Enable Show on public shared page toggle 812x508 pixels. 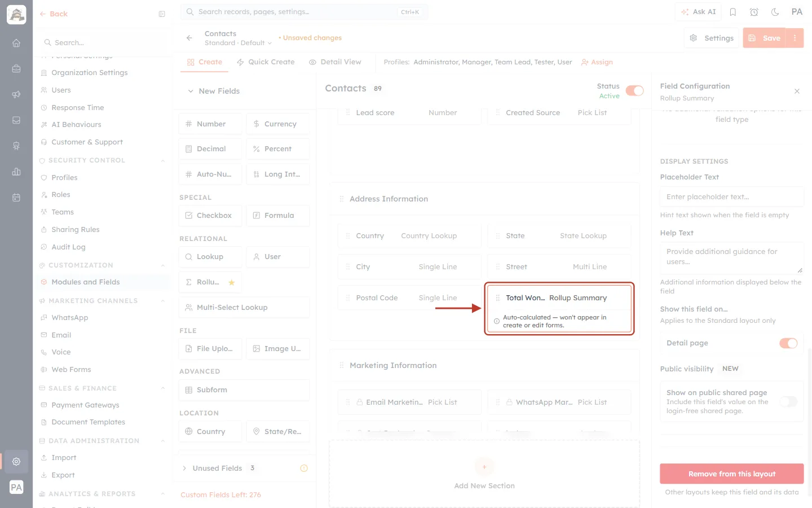coord(788,401)
